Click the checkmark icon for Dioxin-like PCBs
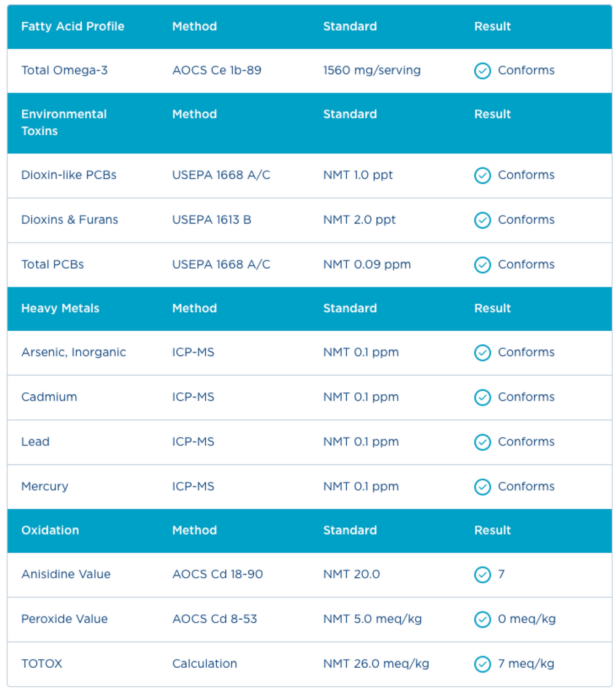Image resolution: width=616 pixels, height=693 pixels. point(482,176)
